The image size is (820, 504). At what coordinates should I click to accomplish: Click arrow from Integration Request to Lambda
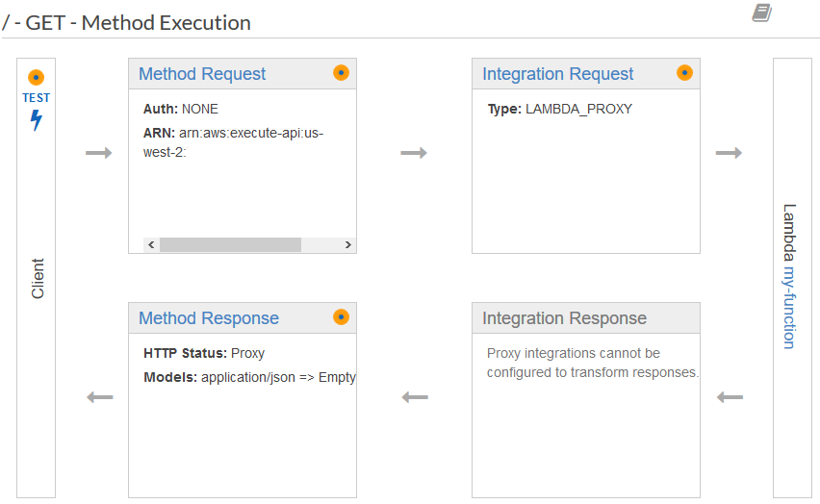tap(729, 153)
